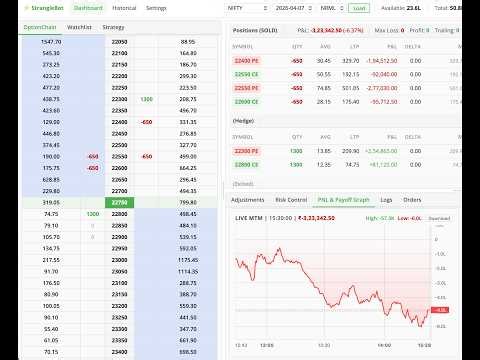Click the green 1300 quantity at strike 22300
Screen dimensions: 480x360
[147, 99]
